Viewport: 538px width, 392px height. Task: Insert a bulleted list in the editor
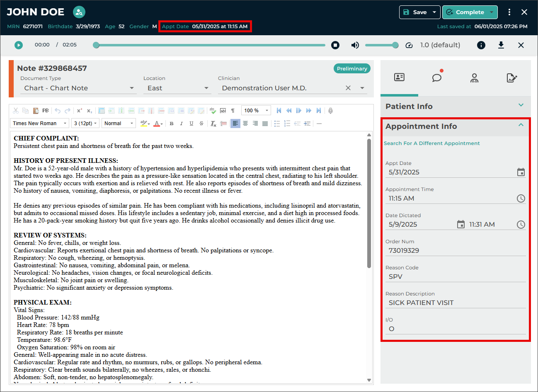pyautogui.click(x=277, y=123)
